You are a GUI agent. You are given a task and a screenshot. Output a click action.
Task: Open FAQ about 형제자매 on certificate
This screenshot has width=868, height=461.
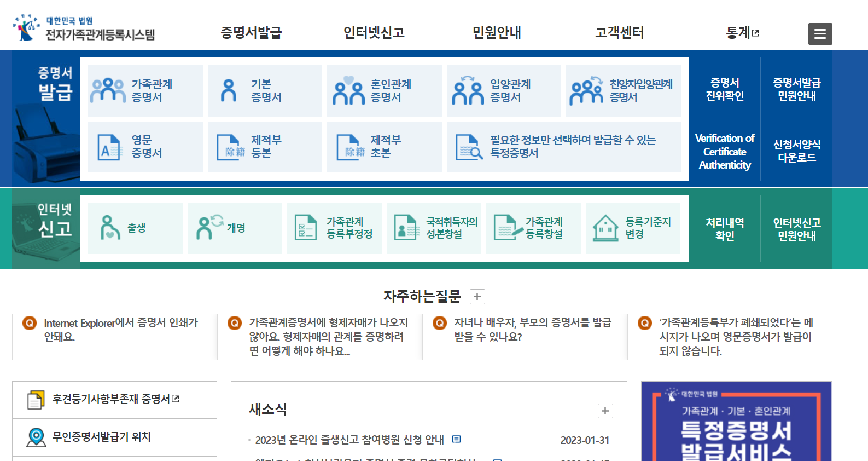(329, 337)
